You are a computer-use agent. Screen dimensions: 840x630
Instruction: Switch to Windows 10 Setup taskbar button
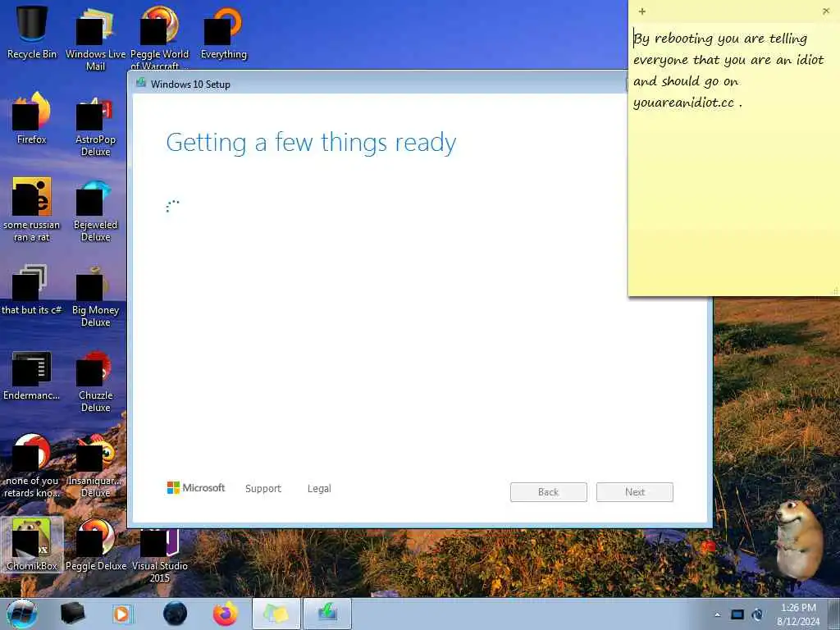[327, 614]
